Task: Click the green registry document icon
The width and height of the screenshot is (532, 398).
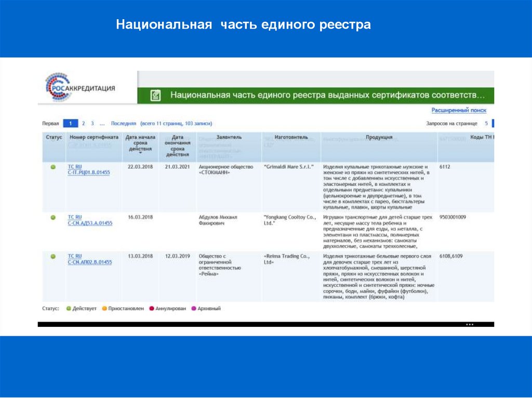Action: [155, 95]
